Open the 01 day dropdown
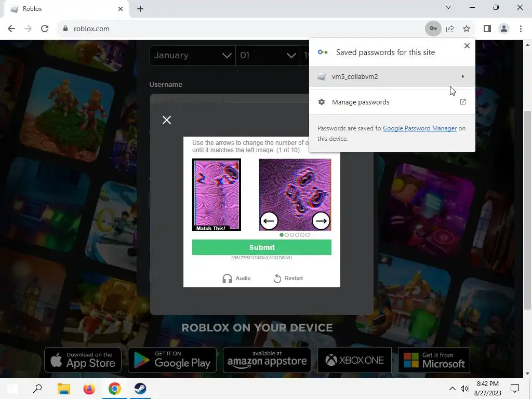This screenshot has width=532, height=399. 268,55
